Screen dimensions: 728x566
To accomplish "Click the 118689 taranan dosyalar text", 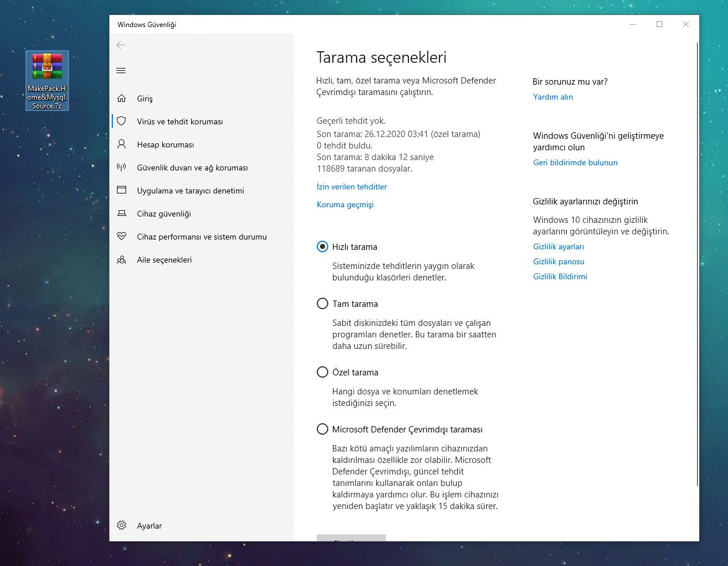I will 365,169.
